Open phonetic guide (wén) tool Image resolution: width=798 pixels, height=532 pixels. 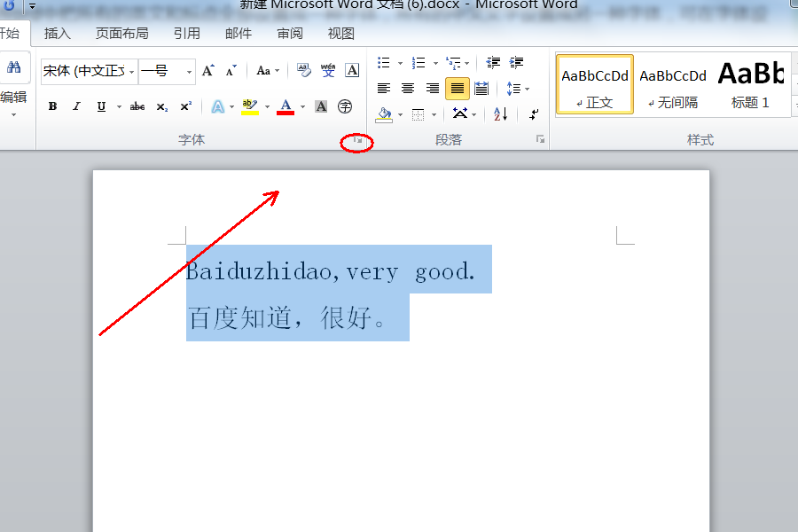pos(328,70)
